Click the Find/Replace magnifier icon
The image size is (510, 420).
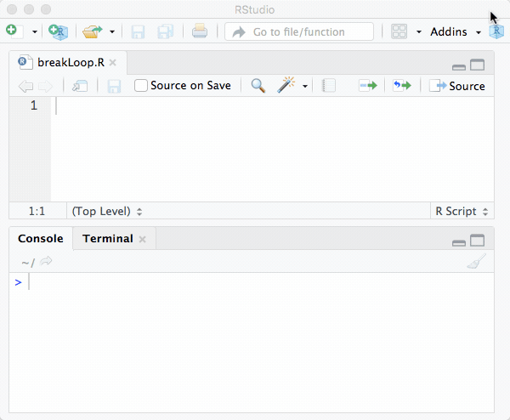click(x=258, y=86)
